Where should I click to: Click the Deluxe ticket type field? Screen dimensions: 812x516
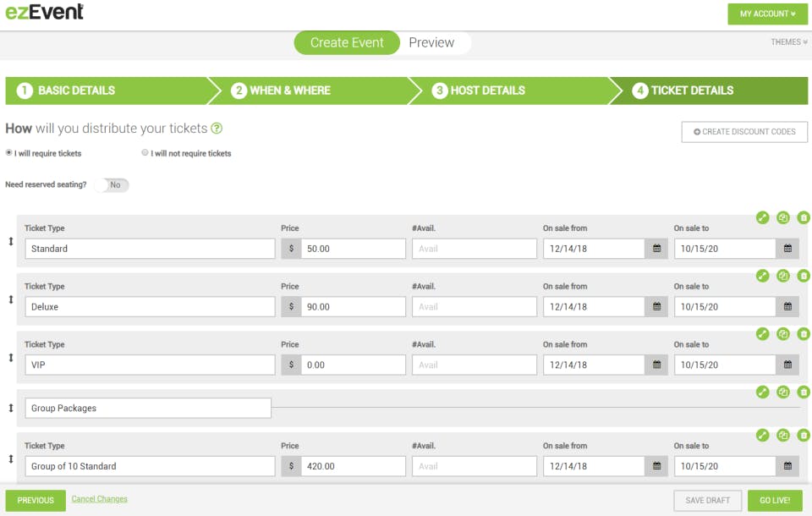[151, 307]
